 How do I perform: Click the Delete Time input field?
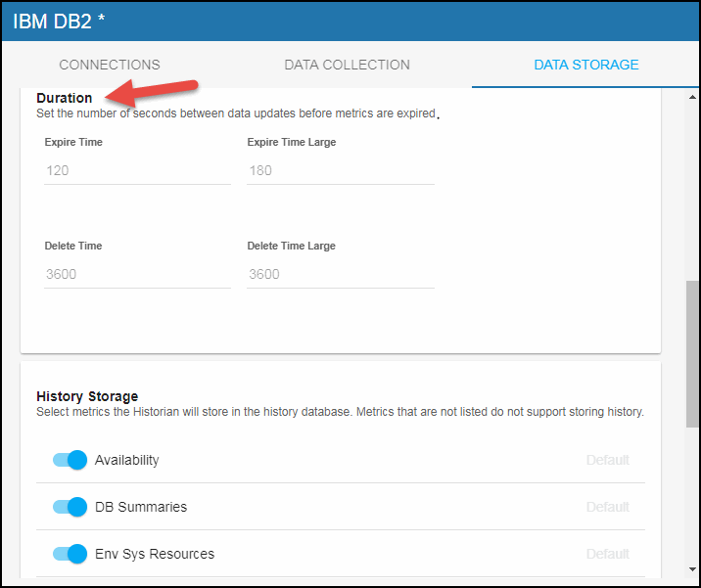(137, 274)
